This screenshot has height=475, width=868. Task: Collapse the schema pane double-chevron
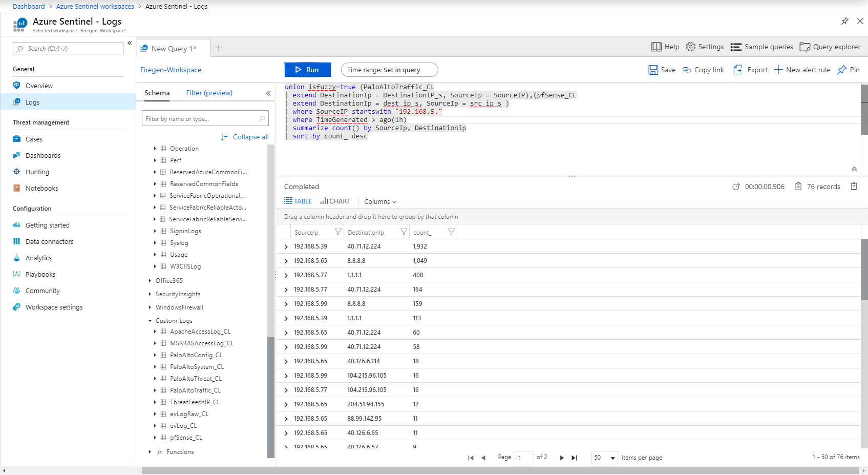point(268,93)
